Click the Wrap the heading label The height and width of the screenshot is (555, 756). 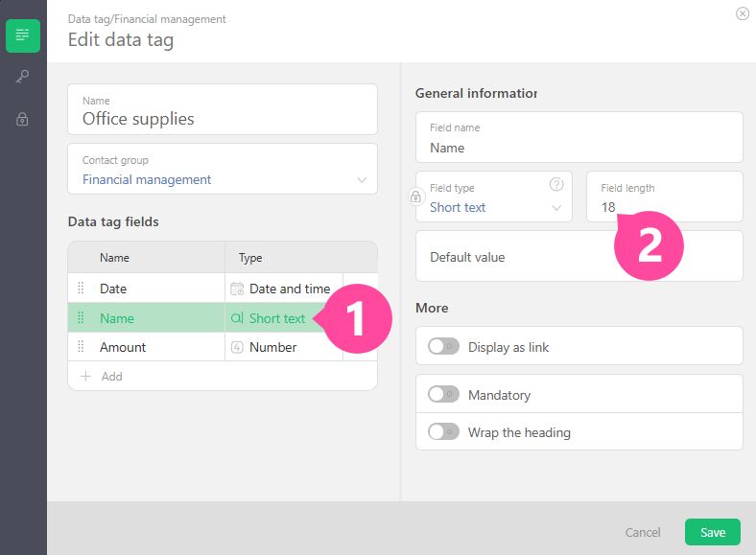point(519,432)
